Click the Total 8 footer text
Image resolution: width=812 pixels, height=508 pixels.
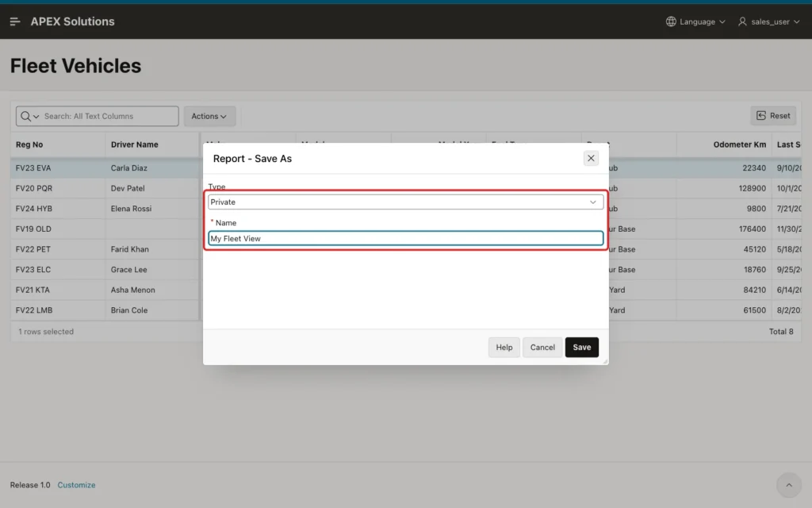click(781, 331)
